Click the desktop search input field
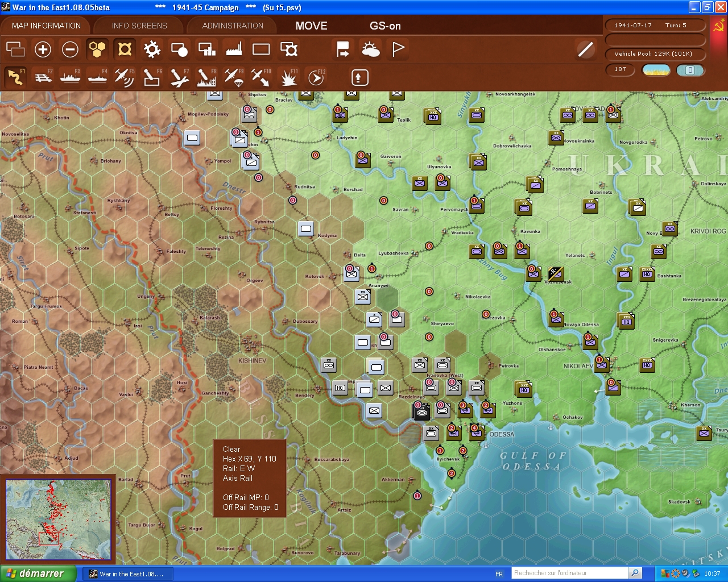 coord(570,573)
